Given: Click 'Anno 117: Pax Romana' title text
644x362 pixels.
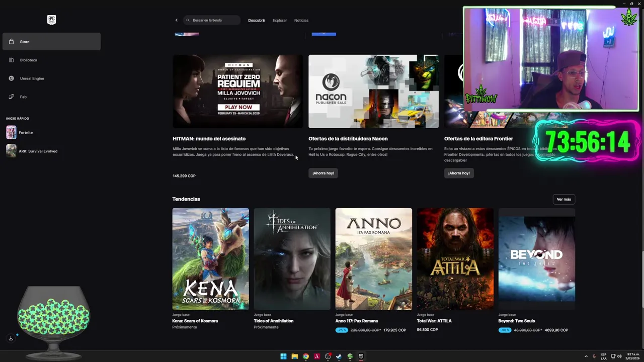Looking at the screenshot, I should pyautogui.click(x=357, y=321).
